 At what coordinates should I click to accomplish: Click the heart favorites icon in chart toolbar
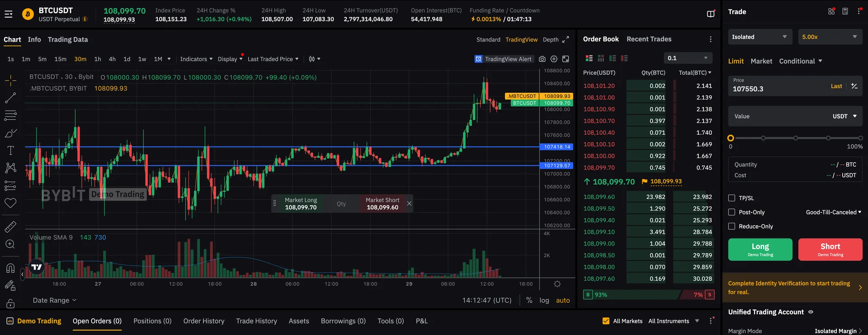pos(10,203)
